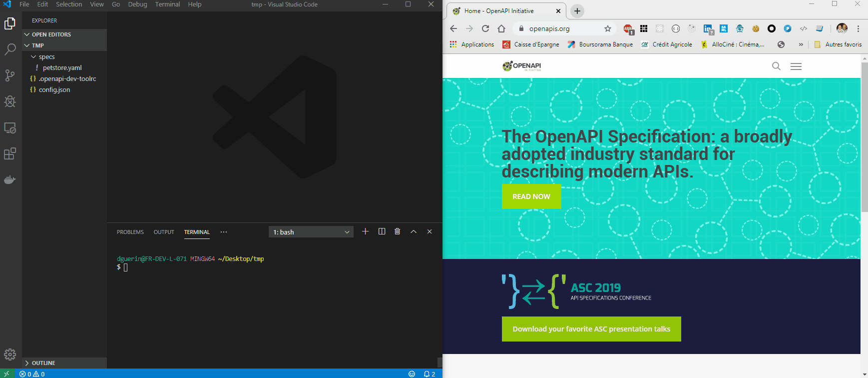Open the Debug view in VS Code
This screenshot has width=868, height=378.
[x=10, y=101]
